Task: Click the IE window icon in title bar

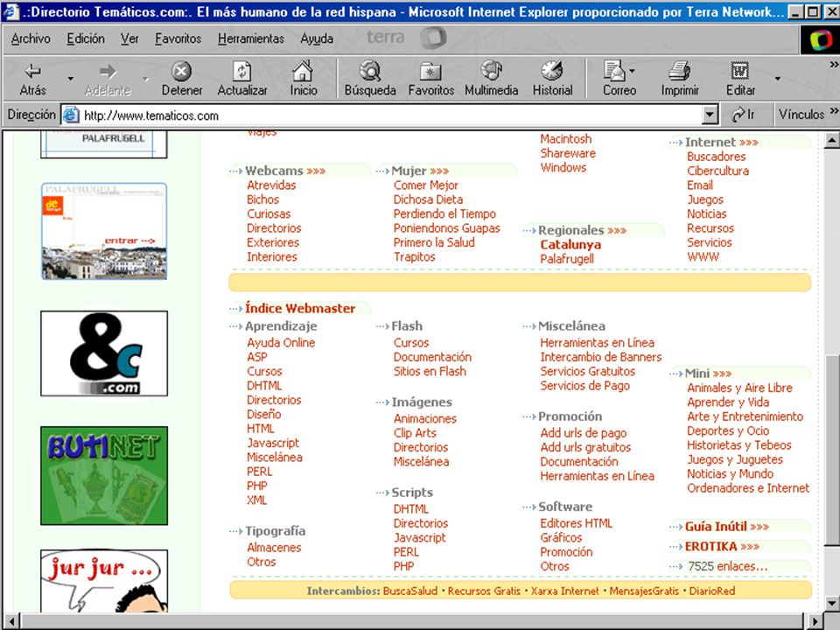Action: coord(10,11)
